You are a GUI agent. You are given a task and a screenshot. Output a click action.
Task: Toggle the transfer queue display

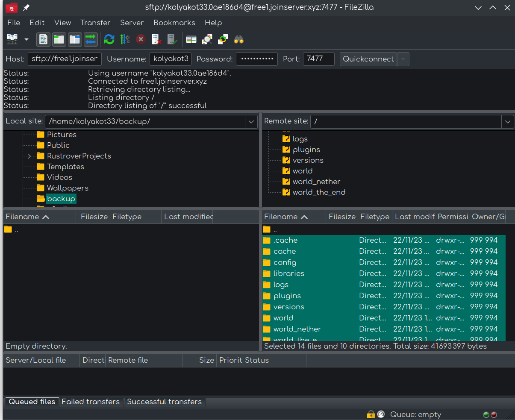coord(91,40)
